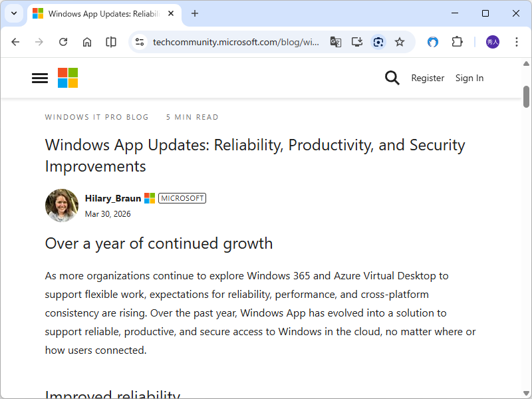Bookmark this page with the star icon
Image resolution: width=532 pixels, height=399 pixels.
[400, 41]
